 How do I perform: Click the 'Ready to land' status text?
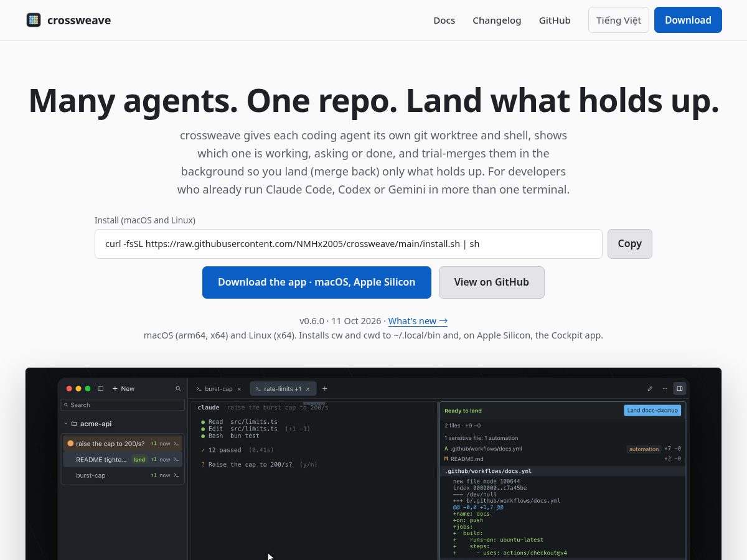point(463,411)
